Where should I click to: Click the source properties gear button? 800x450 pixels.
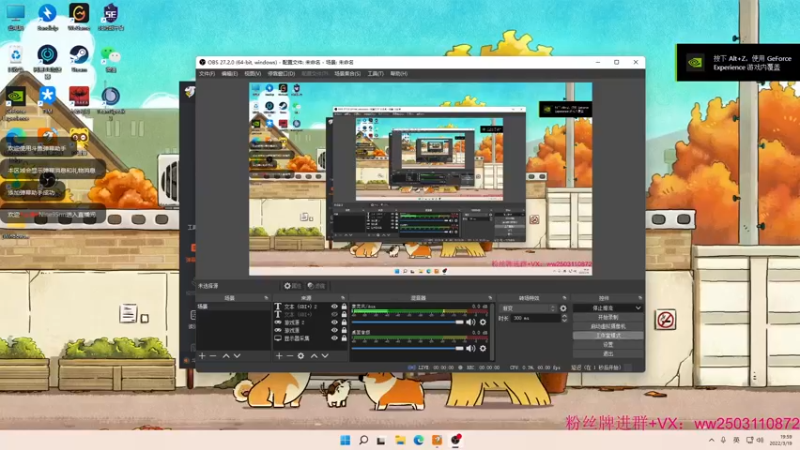pos(292,286)
